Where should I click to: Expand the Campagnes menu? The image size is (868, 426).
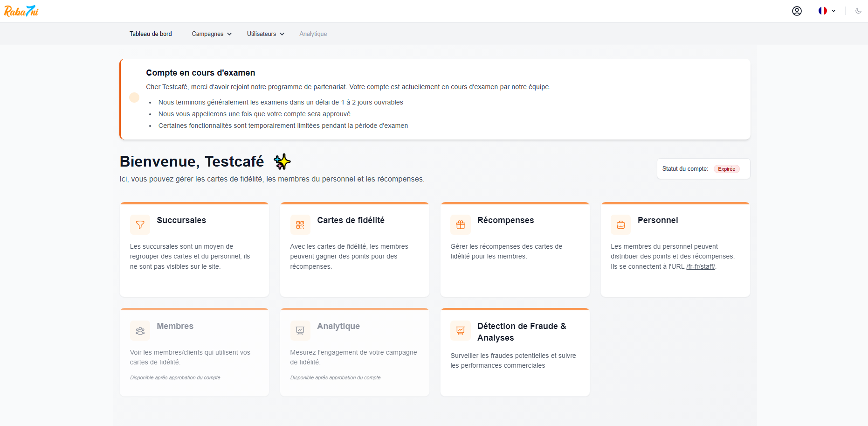[212, 34]
